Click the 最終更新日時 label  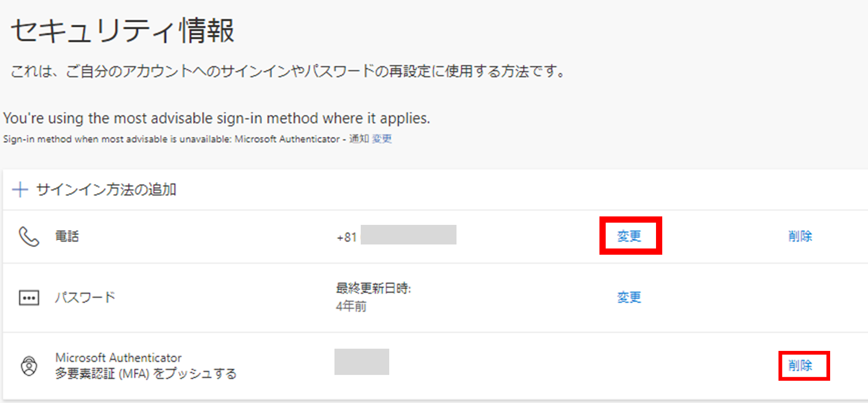coord(373,289)
